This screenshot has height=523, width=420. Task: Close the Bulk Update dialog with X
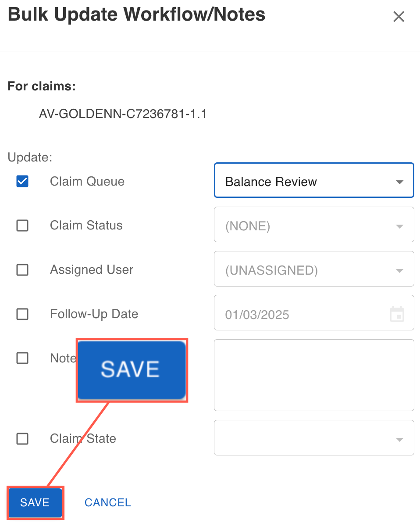399,17
